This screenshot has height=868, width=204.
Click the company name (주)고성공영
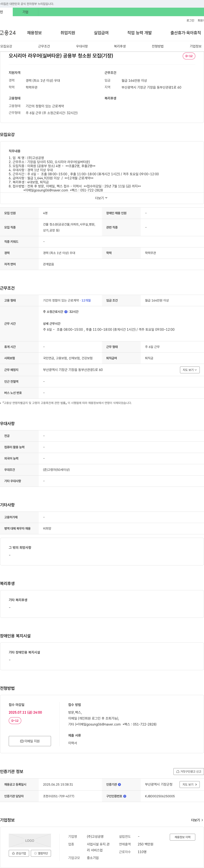[95, 836]
